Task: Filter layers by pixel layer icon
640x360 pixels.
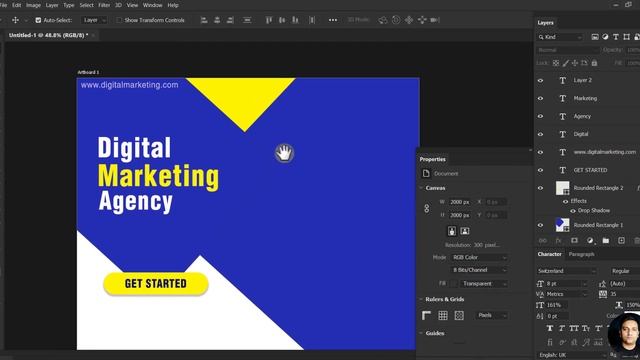Action: click(x=595, y=37)
